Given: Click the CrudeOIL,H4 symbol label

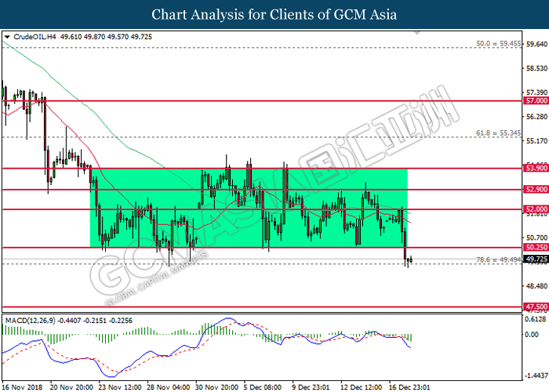Looking at the screenshot, I should click(35, 37).
